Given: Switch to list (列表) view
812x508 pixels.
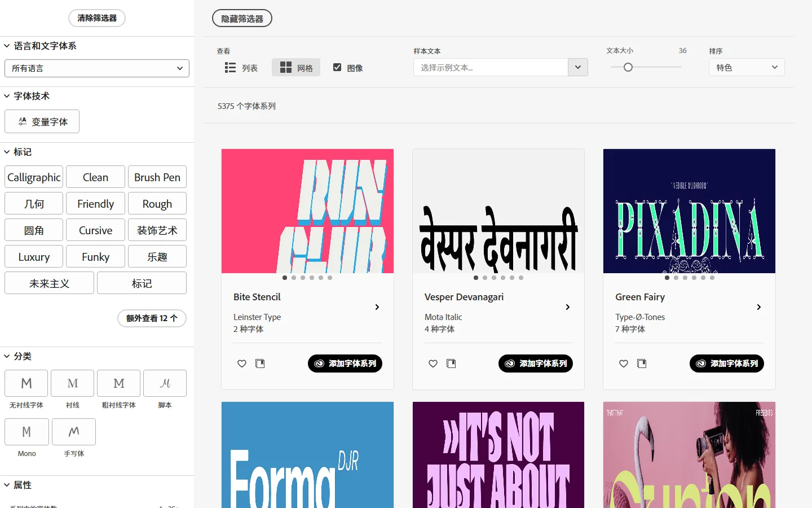Looking at the screenshot, I should (241, 68).
